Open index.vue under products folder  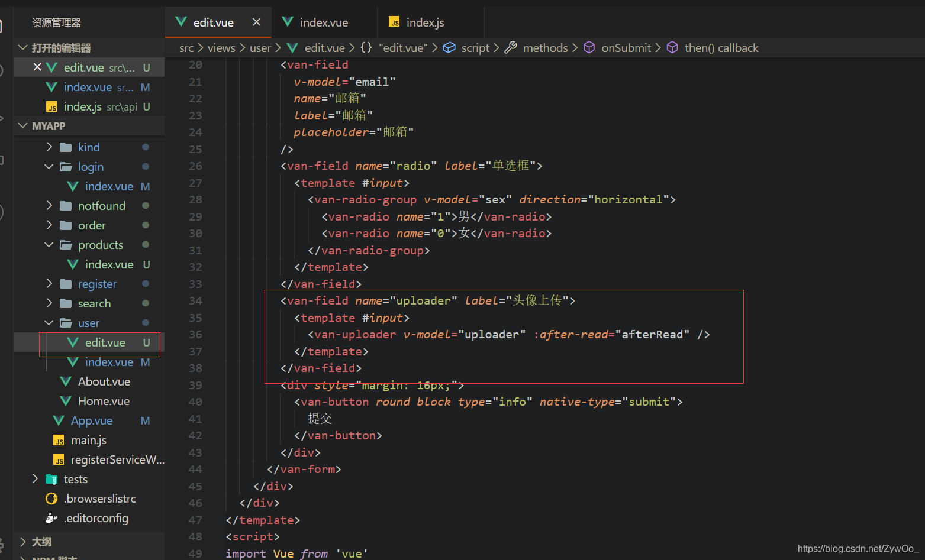pyautogui.click(x=109, y=264)
